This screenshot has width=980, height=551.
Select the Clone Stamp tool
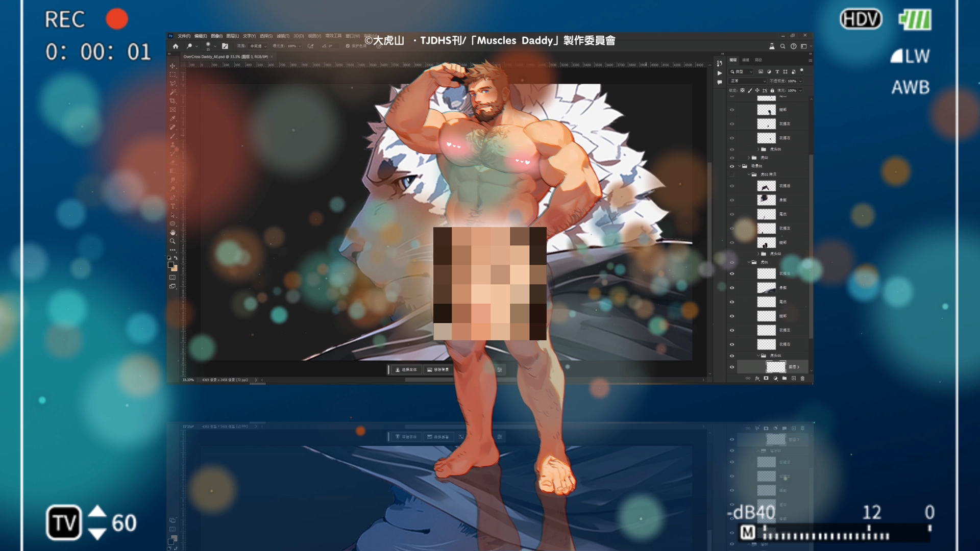[x=173, y=145]
